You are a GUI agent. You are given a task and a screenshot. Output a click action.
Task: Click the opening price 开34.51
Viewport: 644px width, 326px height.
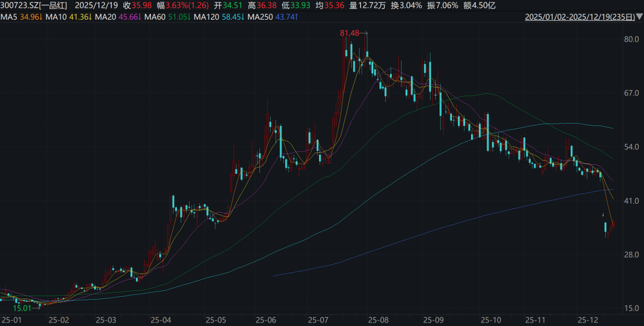[228, 6]
